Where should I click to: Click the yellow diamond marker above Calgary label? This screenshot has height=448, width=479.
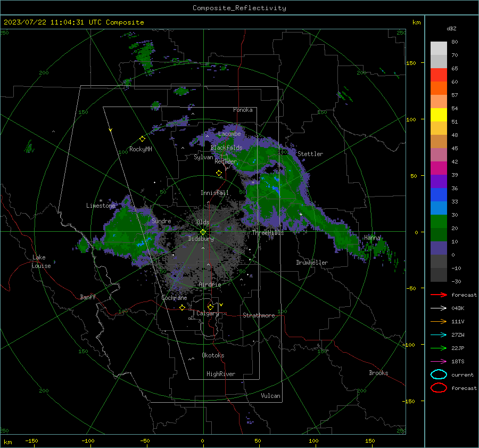click(210, 307)
